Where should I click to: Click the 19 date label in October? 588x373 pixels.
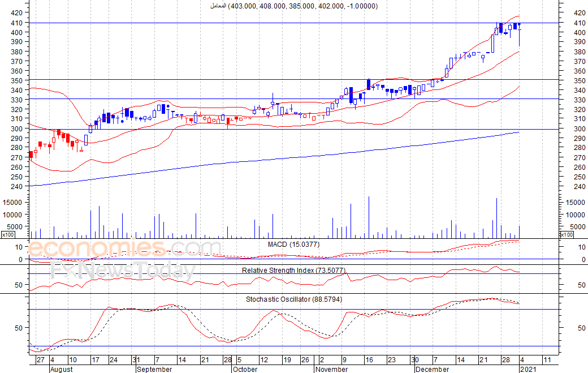coord(287,360)
